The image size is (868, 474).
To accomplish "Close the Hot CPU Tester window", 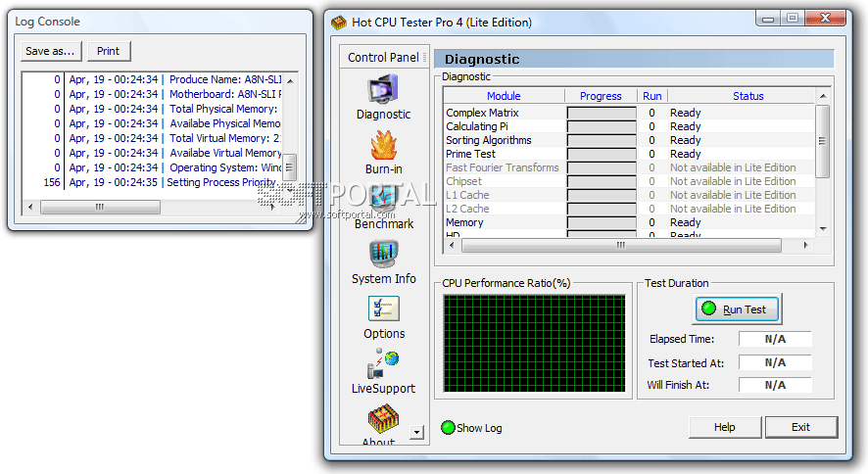I will (825, 19).
